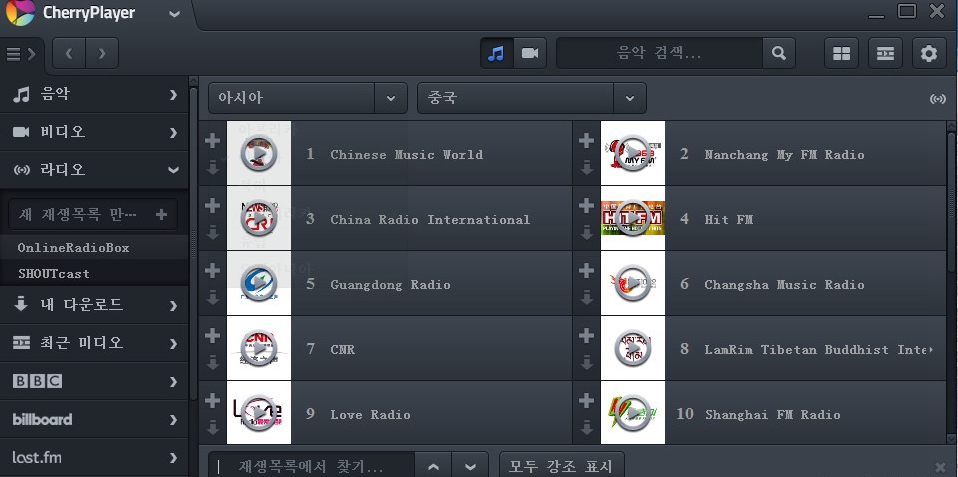
Task: Open the CherryPlayer title dropdown arrow
Action: coord(175,13)
